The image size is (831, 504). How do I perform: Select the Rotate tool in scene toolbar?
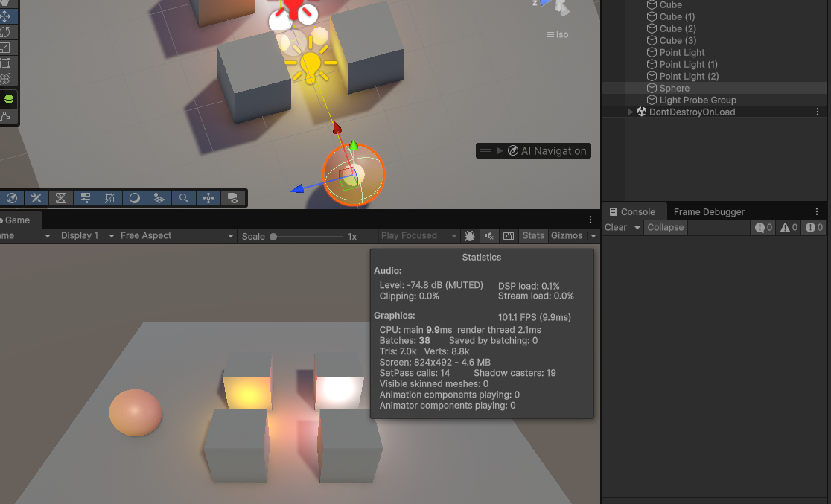[5, 32]
